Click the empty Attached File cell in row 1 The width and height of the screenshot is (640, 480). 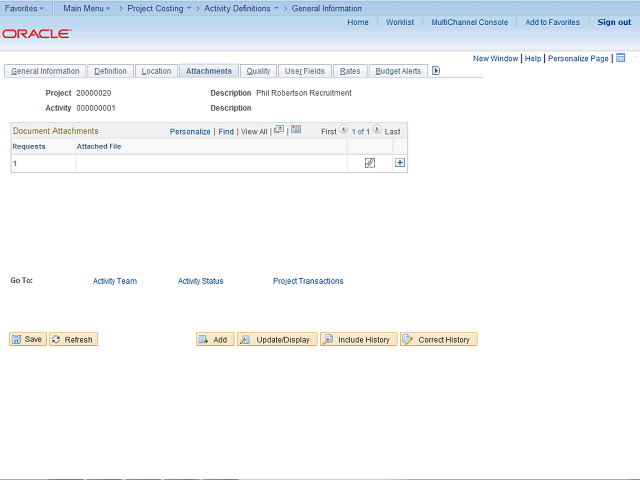(x=211, y=163)
